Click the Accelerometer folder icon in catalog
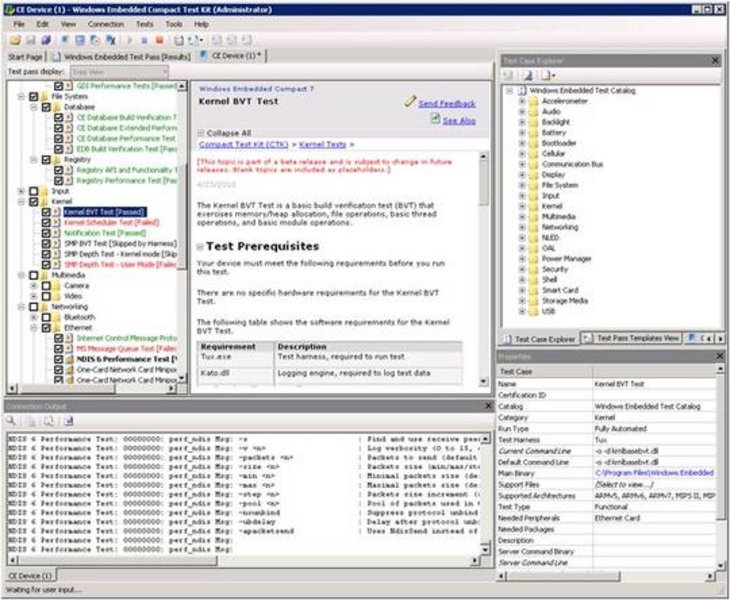730x600 pixels. (533, 101)
